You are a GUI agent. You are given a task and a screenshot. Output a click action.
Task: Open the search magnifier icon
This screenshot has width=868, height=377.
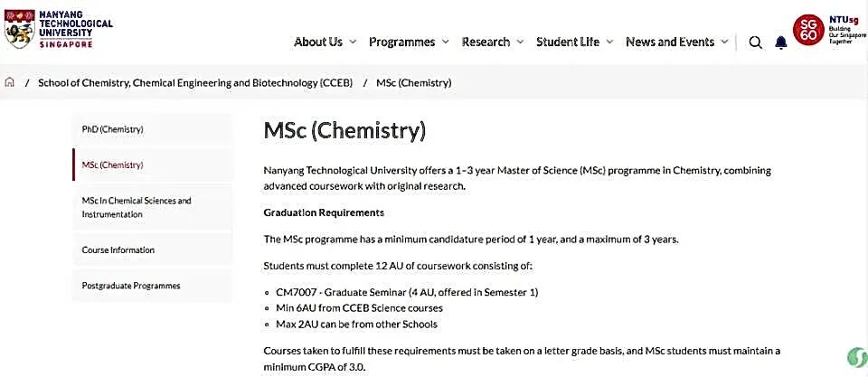point(756,42)
